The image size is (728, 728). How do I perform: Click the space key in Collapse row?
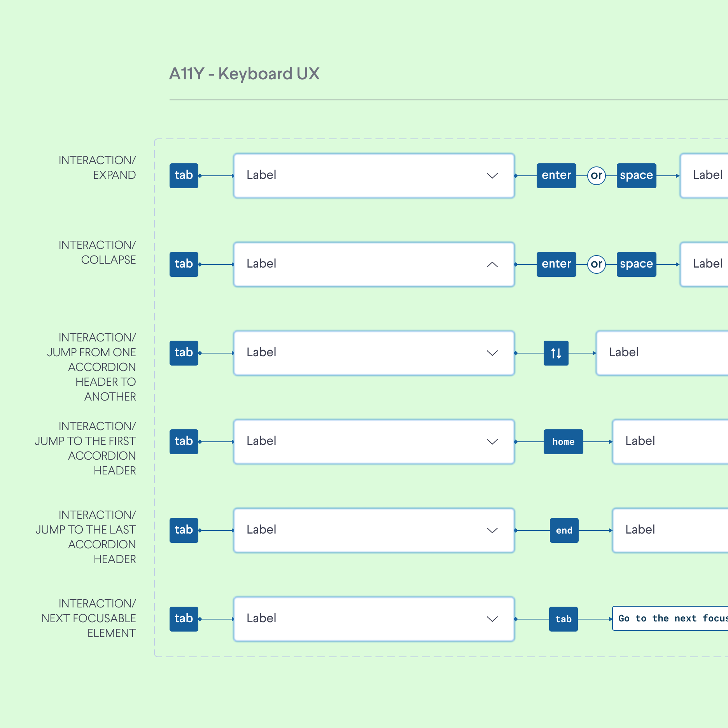pyautogui.click(x=636, y=264)
